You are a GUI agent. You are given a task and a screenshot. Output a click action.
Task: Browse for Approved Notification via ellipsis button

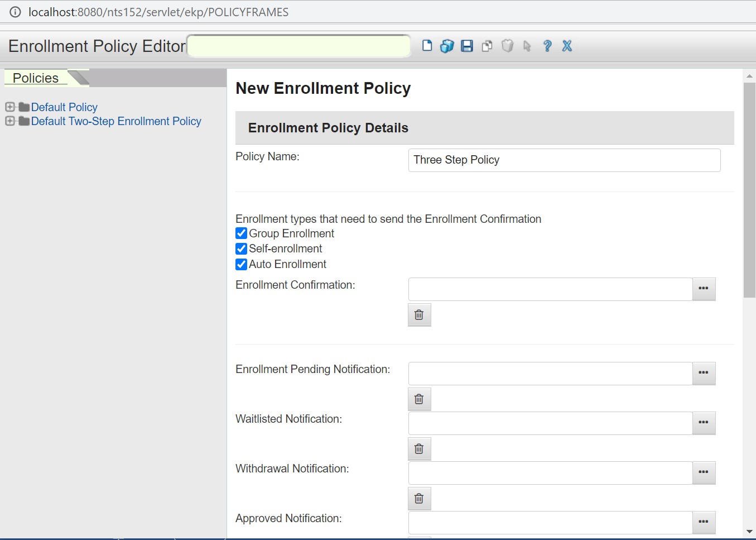(x=704, y=522)
